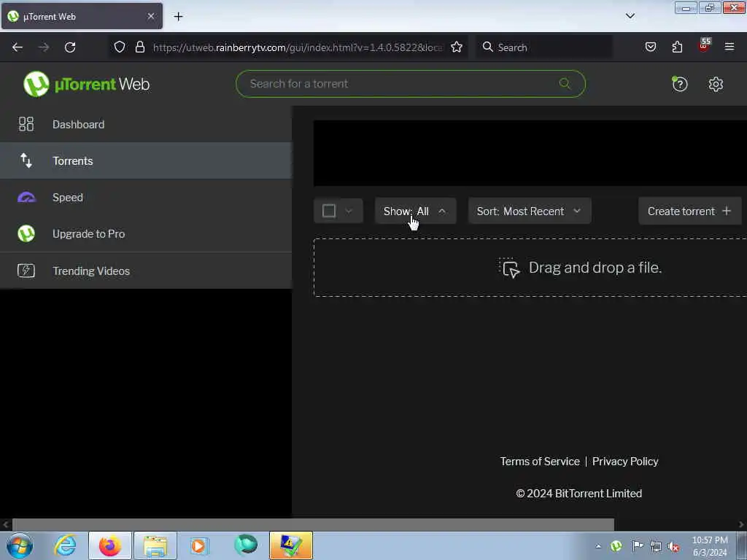
Task: Click the Action Center flag icon
Action: click(x=637, y=546)
